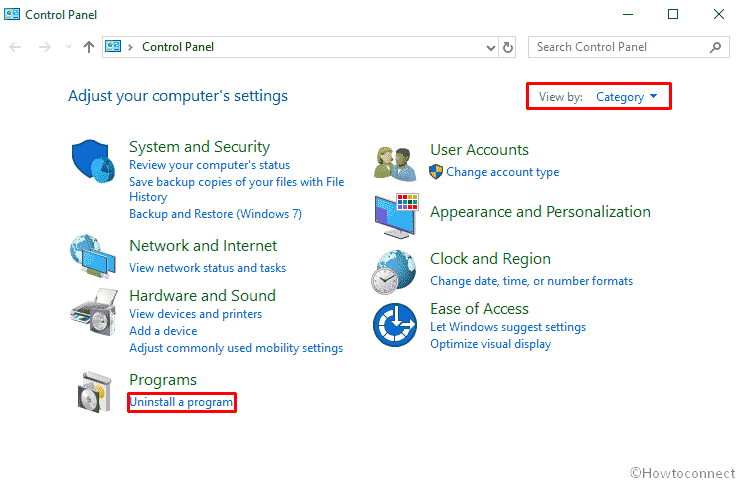Click Change date, time, or number formats
Image resolution: width=739 pixels, height=484 pixels.
pyautogui.click(x=532, y=281)
